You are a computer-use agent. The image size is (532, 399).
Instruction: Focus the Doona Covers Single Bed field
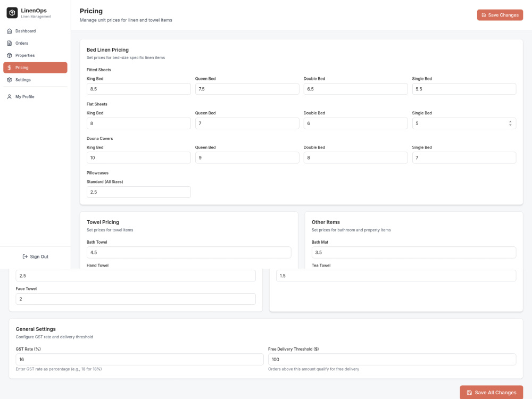[x=464, y=157]
